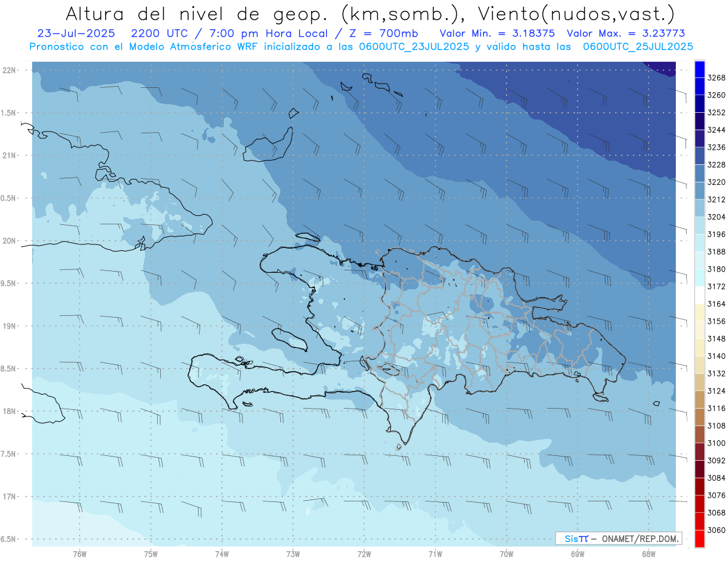
Task: Click the color bar label "3172"
Action: (716, 286)
